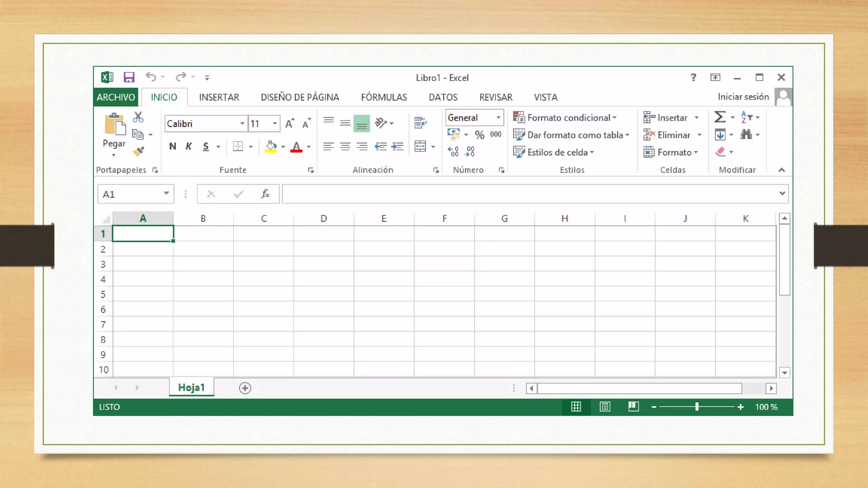Image resolution: width=868 pixels, height=488 pixels.
Task: Click the percent style icon
Action: 479,135
